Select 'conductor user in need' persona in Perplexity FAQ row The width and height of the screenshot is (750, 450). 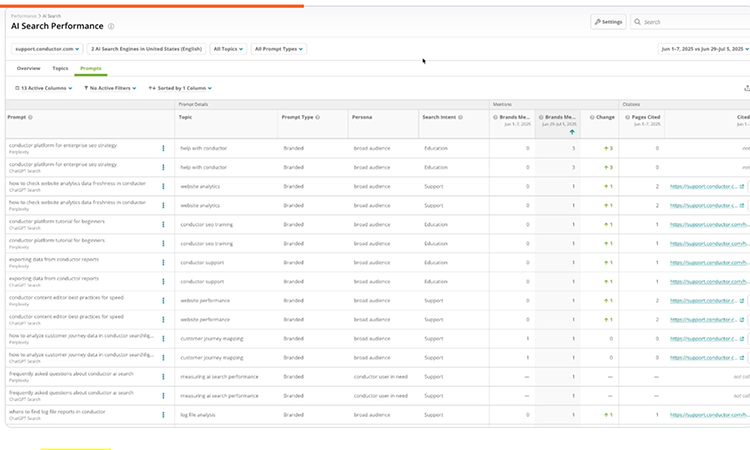381,377
